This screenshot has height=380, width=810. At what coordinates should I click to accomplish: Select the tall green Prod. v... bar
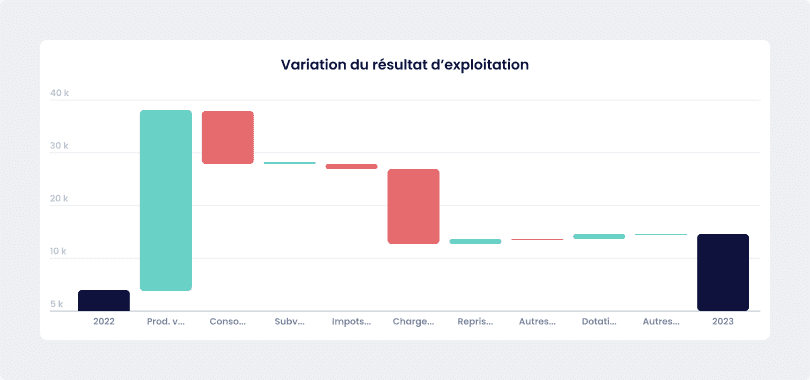166,200
